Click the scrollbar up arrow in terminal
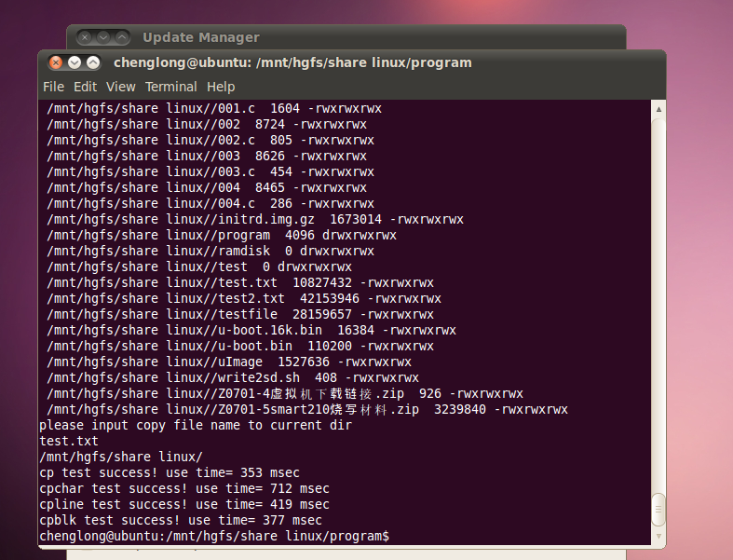This screenshot has height=560, width=733. point(658,109)
